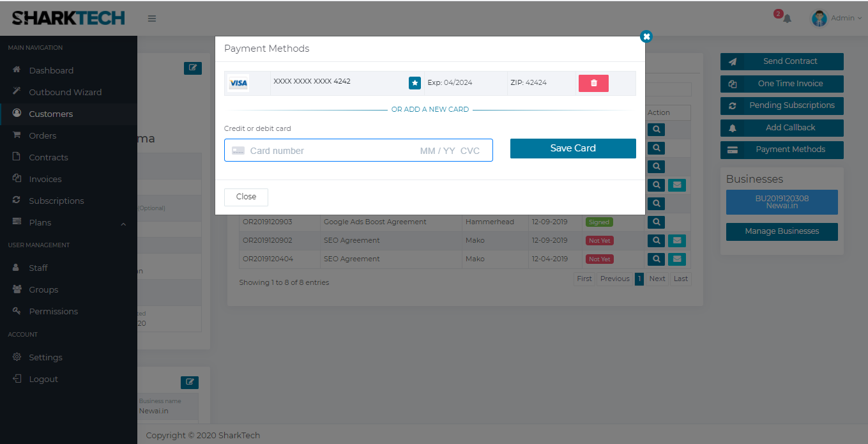
Task: Go to Next page of entries
Action: (x=657, y=279)
